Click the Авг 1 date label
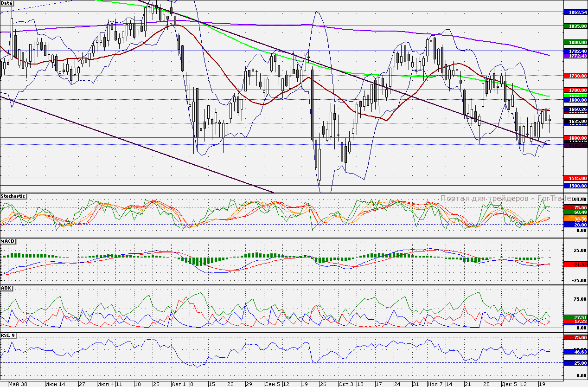 179,384
